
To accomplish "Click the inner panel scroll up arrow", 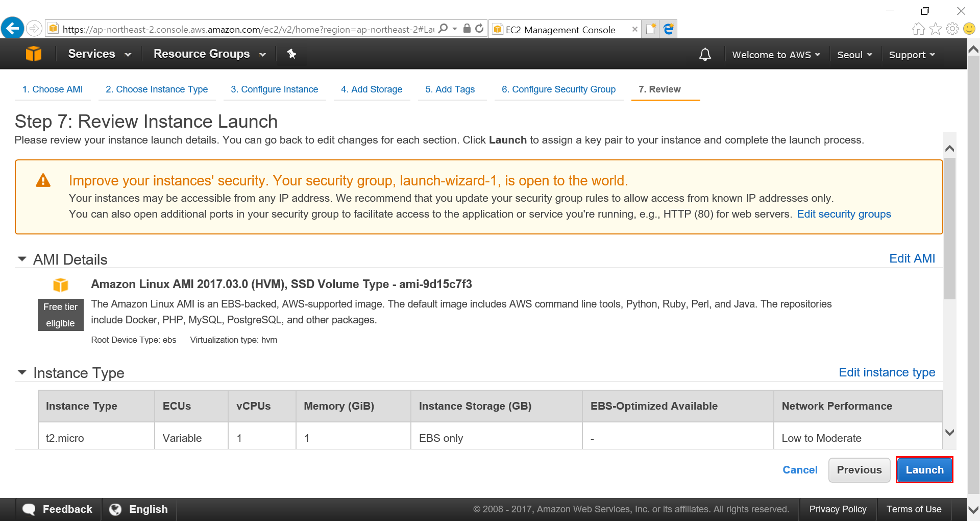I will tap(949, 149).
